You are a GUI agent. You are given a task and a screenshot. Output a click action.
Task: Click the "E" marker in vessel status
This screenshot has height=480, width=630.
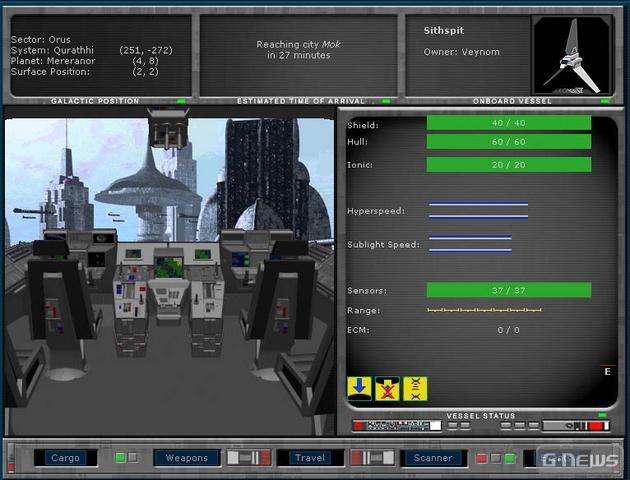tap(608, 372)
